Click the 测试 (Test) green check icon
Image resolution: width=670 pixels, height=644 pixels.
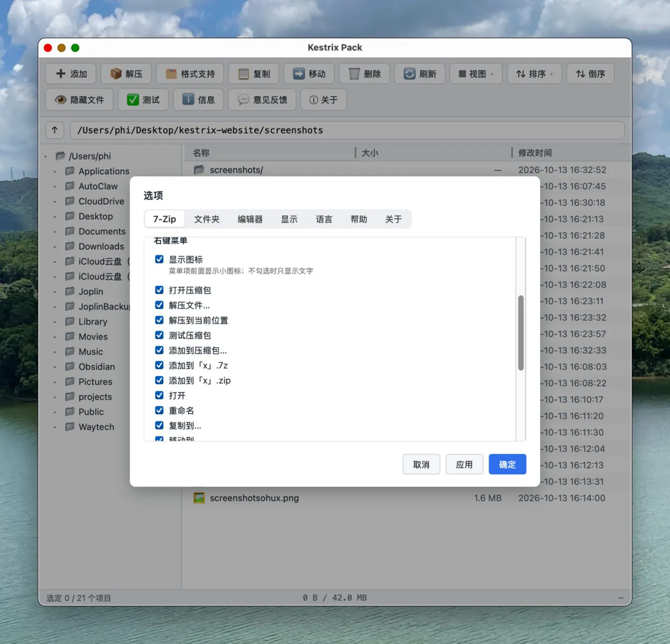point(133,100)
